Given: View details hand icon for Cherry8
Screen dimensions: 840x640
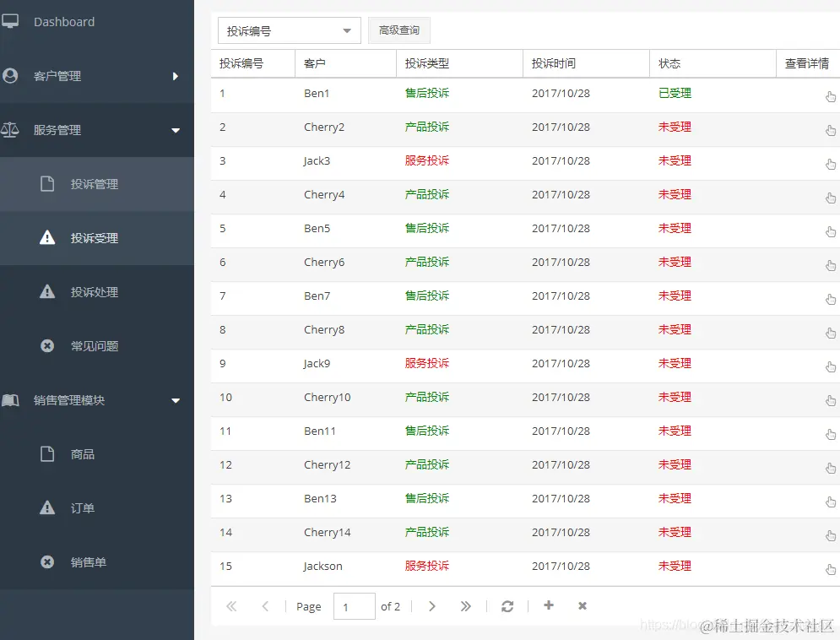Looking at the screenshot, I should pyautogui.click(x=831, y=333).
